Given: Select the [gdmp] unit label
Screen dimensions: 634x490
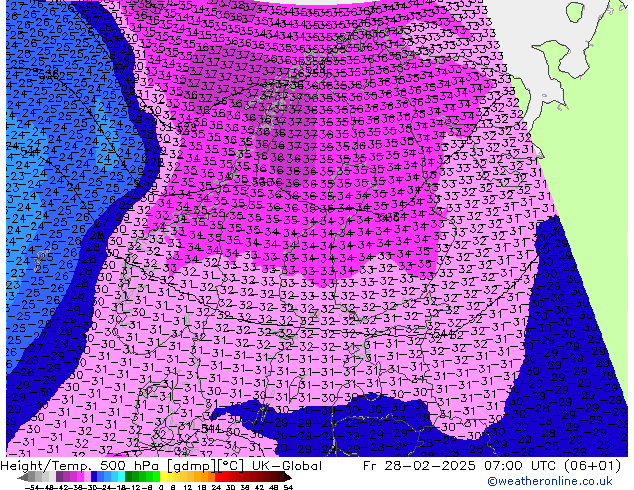Looking at the screenshot, I should [192, 466].
